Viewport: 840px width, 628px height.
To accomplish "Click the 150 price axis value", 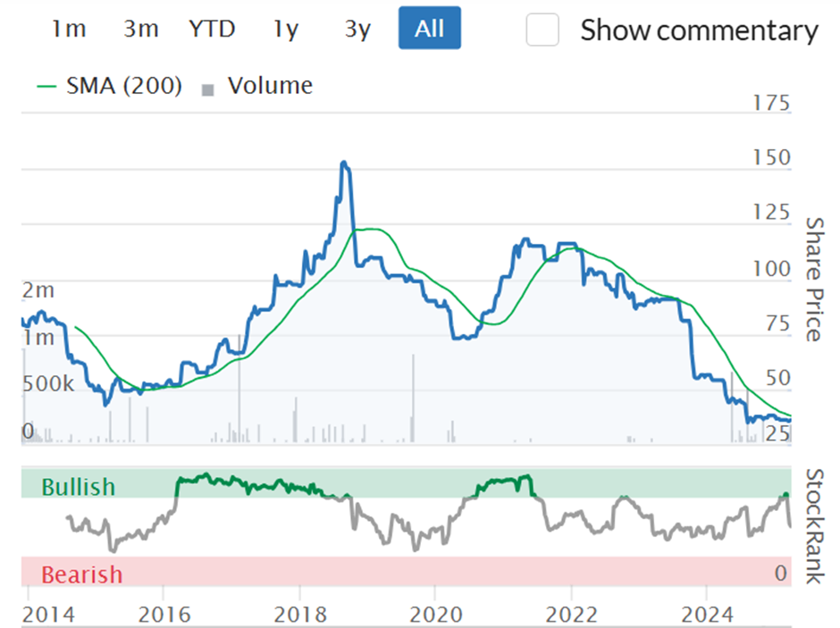I will (771, 158).
